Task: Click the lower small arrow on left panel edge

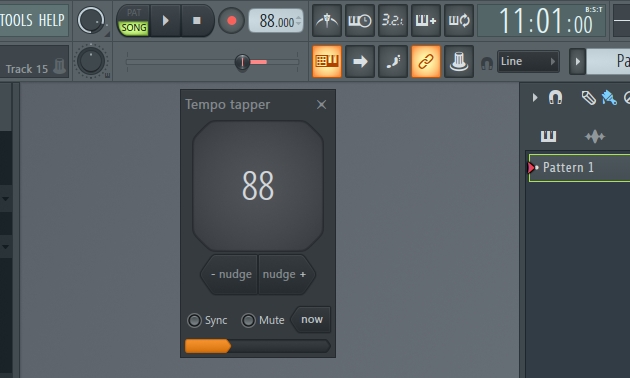Action: point(5,246)
